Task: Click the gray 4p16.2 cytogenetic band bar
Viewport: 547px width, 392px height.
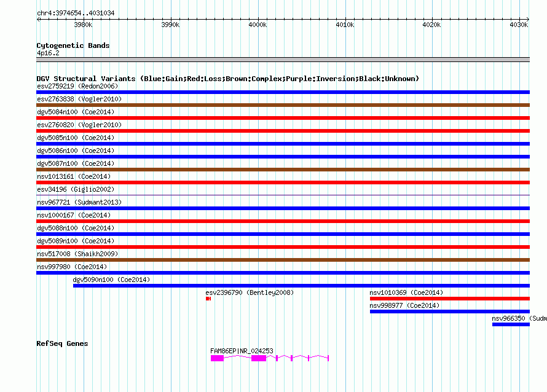Action: tap(283, 60)
